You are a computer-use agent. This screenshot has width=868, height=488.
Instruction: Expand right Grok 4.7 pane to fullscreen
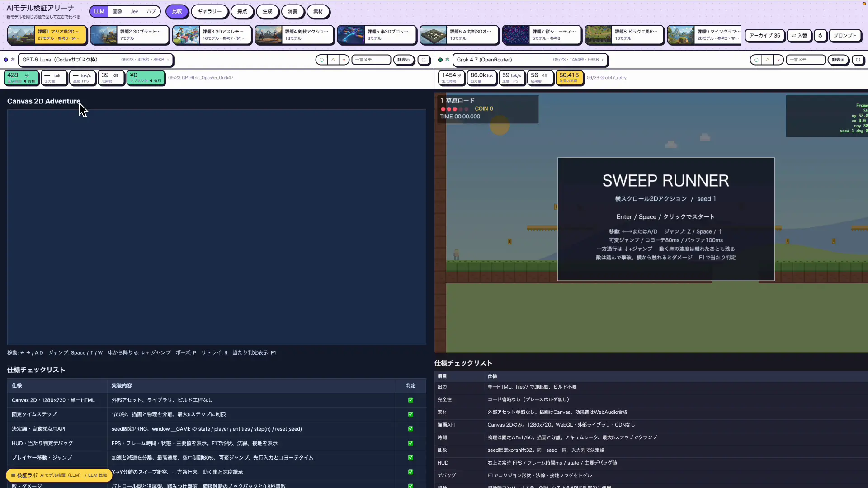858,60
